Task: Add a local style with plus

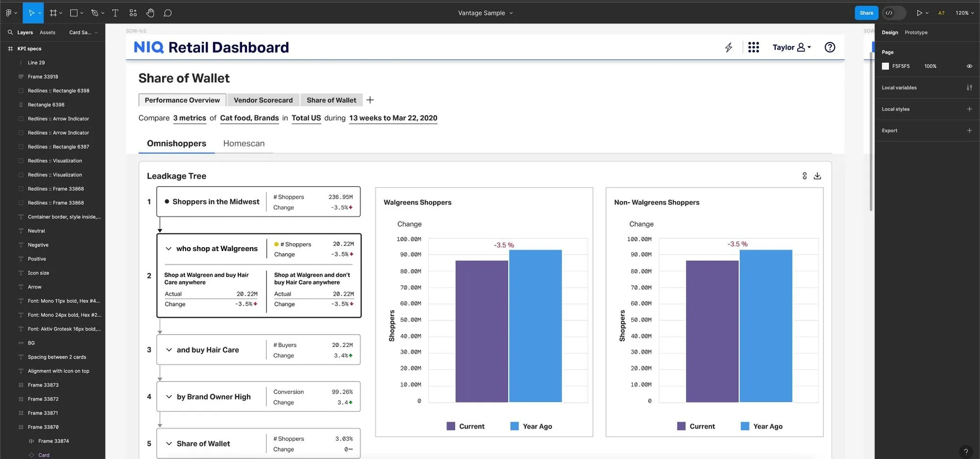Action: (969, 109)
